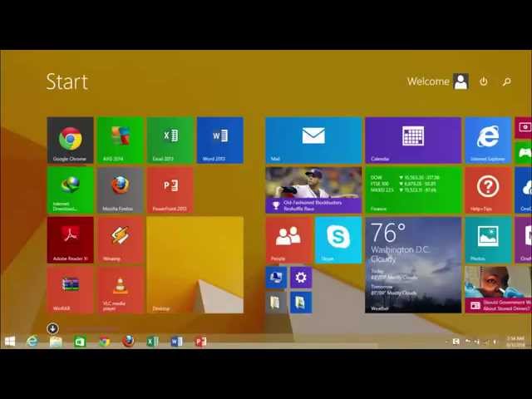Open the Google Chrome tile
Image resolution: width=532 pixels, height=399 pixels.
pyautogui.click(x=70, y=140)
